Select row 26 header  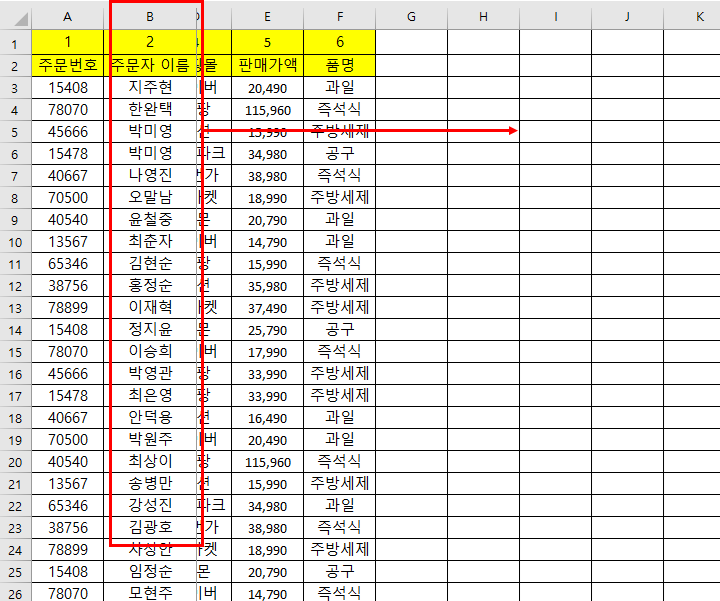(x=15, y=594)
